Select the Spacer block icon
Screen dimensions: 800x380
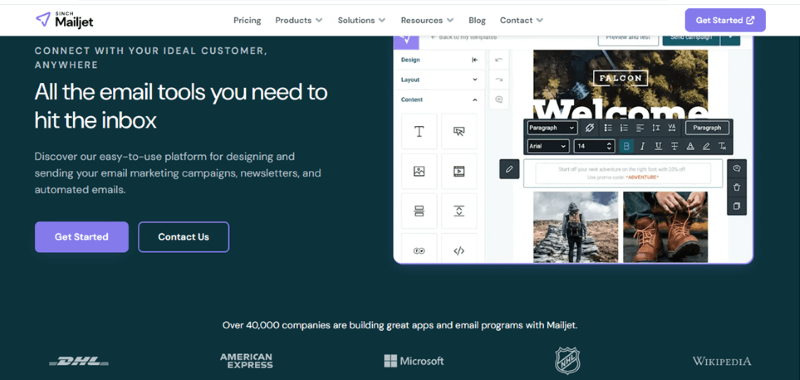click(459, 211)
